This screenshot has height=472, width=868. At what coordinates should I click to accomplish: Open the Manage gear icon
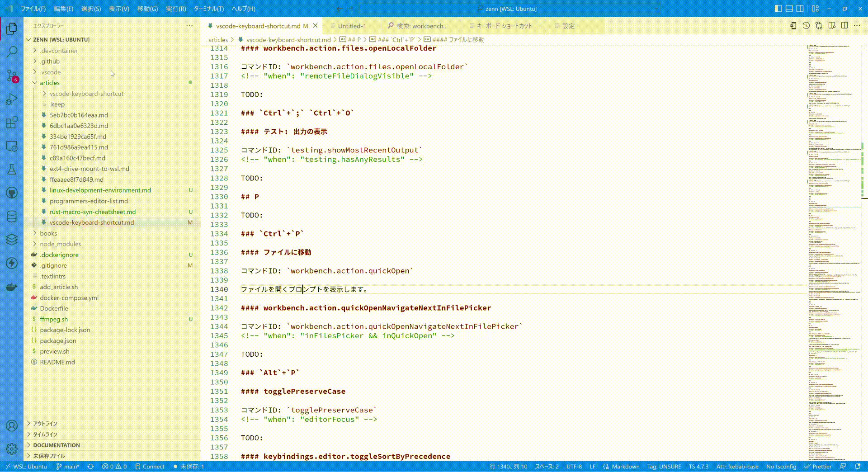pyautogui.click(x=12, y=449)
